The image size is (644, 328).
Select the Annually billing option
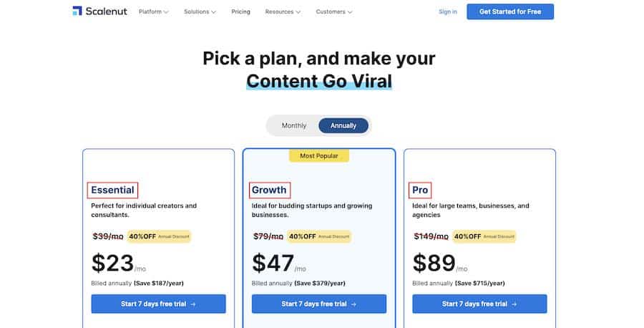(343, 126)
